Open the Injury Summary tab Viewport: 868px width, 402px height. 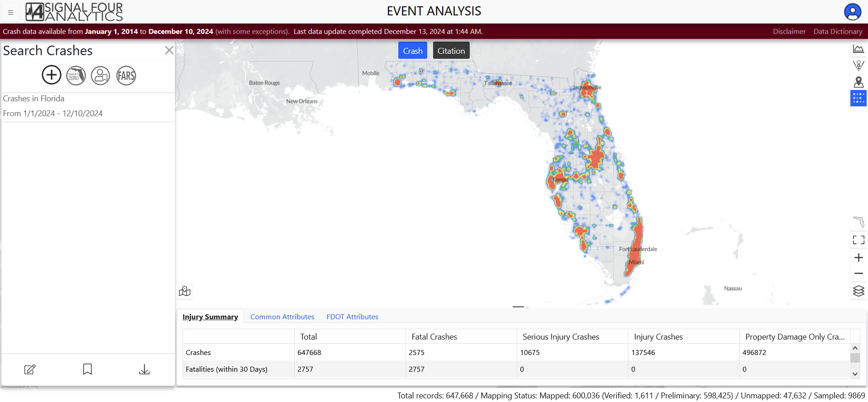[210, 317]
